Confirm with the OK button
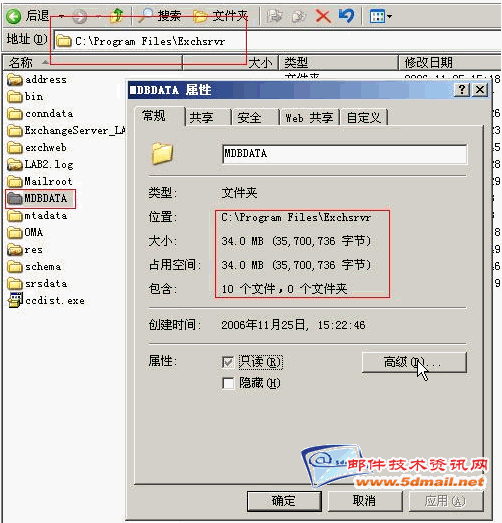 click(284, 501)
